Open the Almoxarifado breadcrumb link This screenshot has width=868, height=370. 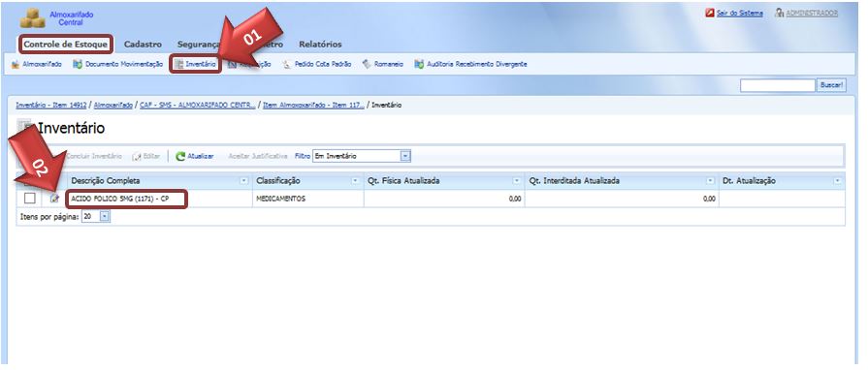pyautogui.click(x=113, y=105)
